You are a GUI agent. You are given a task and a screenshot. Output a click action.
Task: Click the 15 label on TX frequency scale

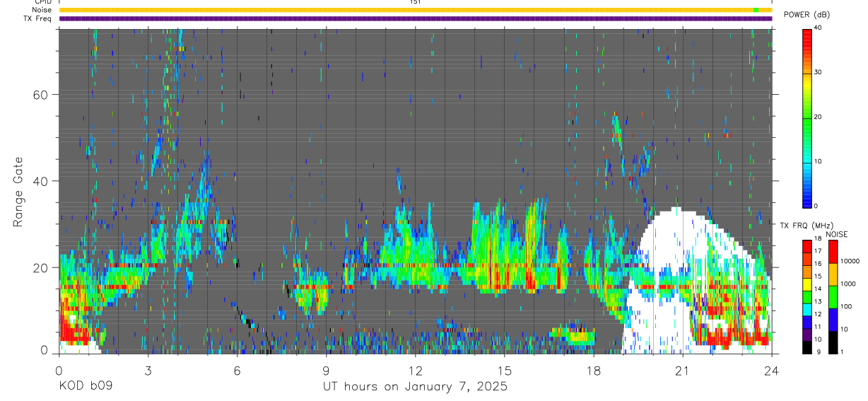(x=819, y=277)
